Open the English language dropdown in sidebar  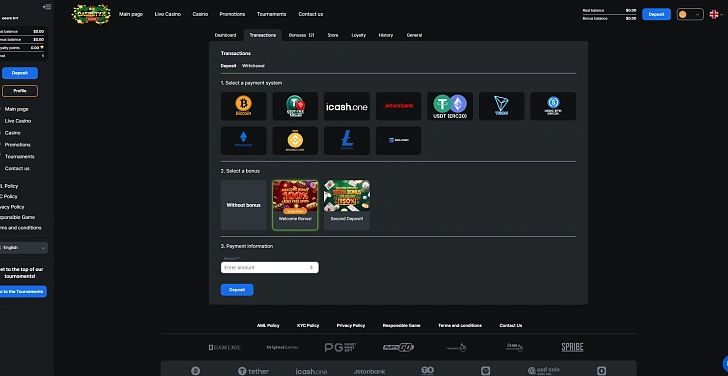(24, 248)
